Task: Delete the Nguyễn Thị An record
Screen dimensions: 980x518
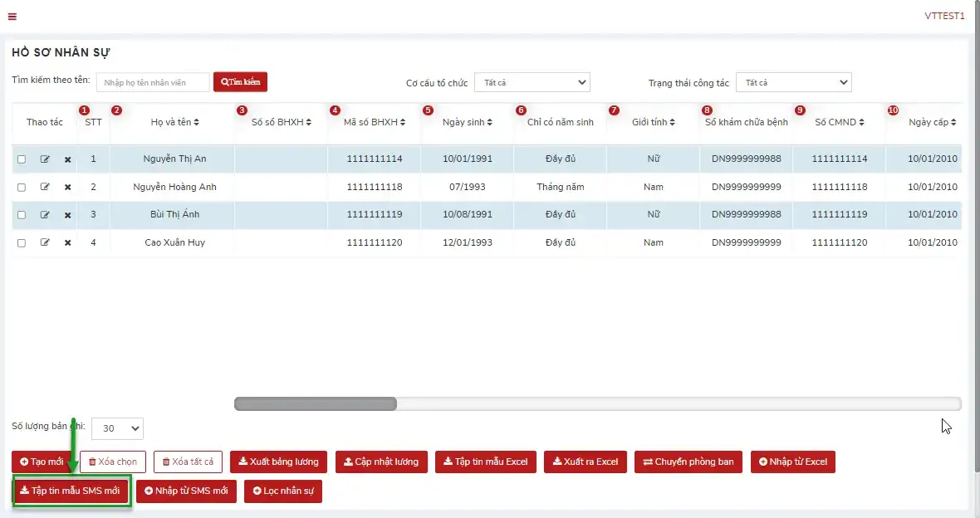Action: 67,159
